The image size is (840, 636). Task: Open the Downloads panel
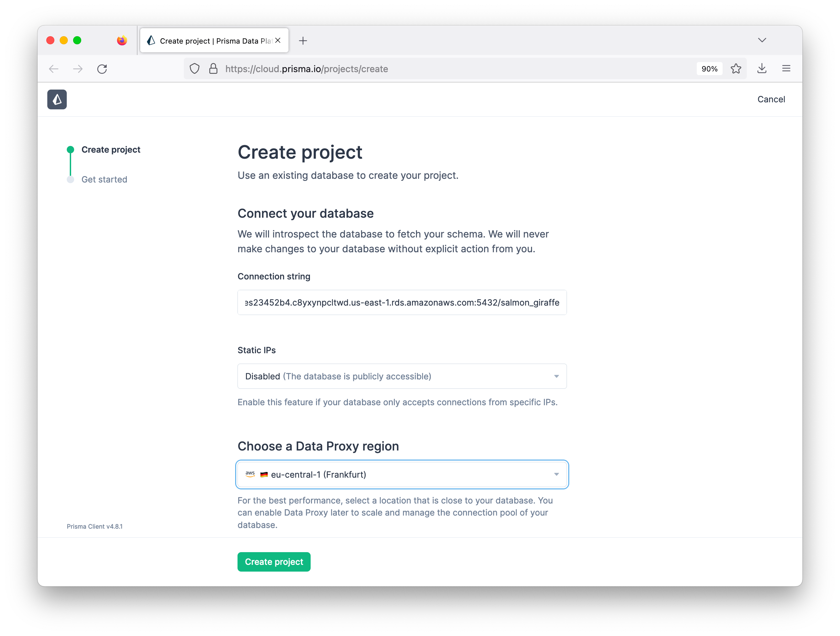coord(762,69)
